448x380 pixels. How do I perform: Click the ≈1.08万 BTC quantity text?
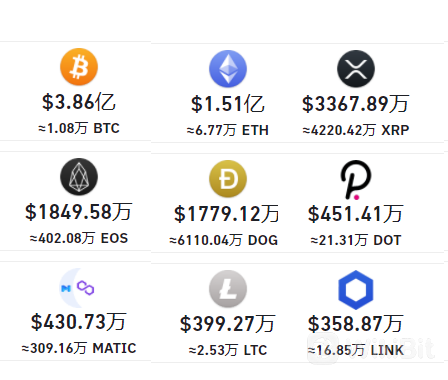point(79,128)
